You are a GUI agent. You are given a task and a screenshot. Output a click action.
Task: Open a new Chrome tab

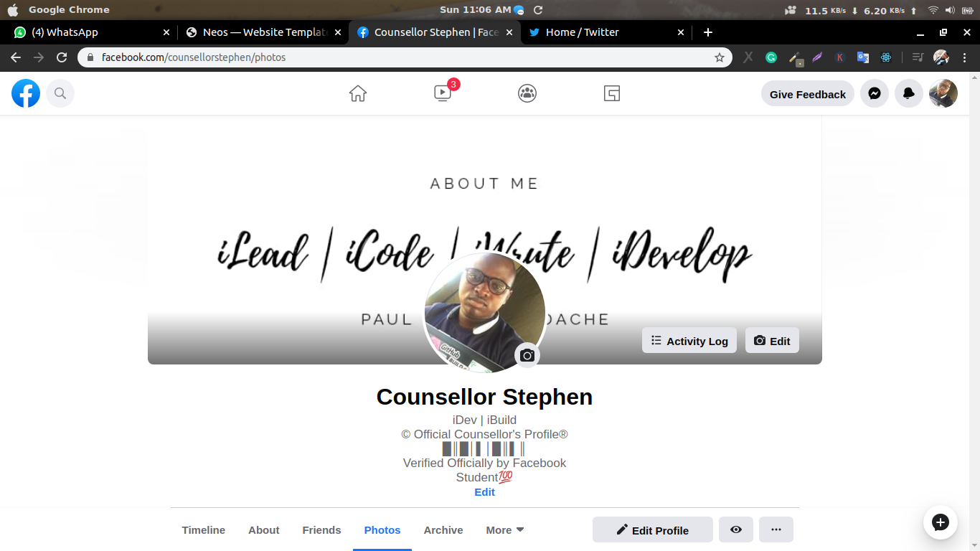(x=708, y=32)
